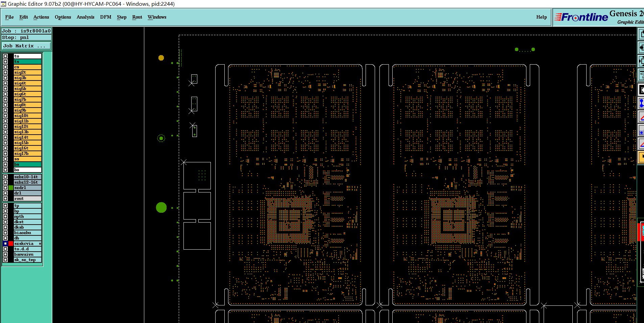Toggle checkbox for the sig9b layer
Image resolution: width=644 pixels, height=323 pixels.
[5, 110]
